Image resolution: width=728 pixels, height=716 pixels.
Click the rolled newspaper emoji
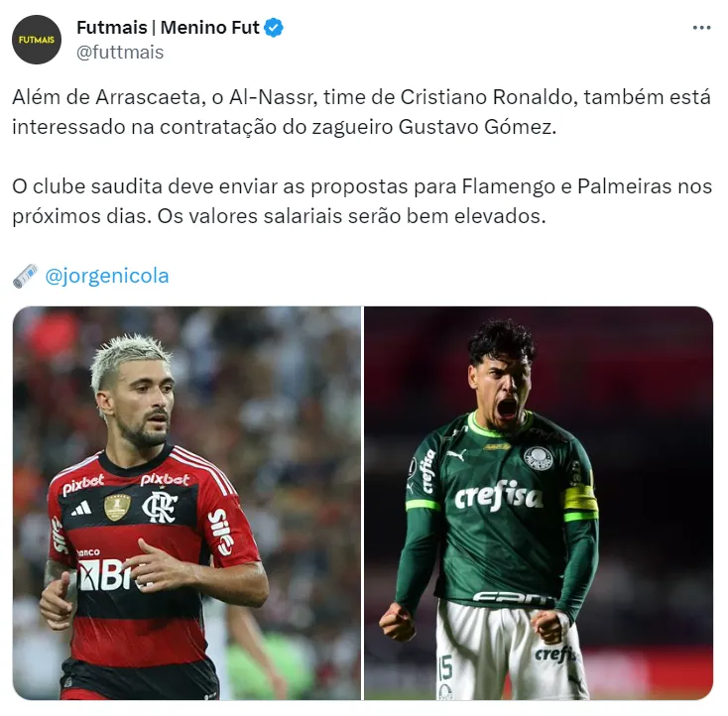(25, 277)
